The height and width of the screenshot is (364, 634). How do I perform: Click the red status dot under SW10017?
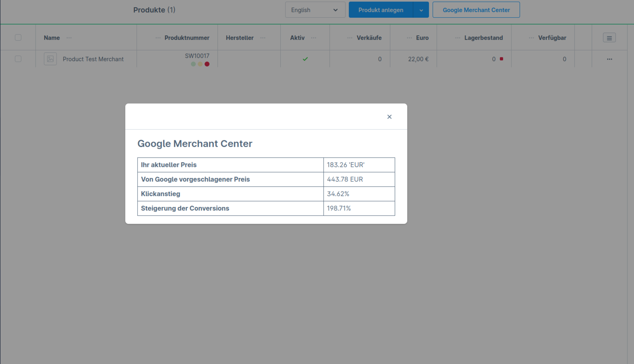[x=207, y=64]
